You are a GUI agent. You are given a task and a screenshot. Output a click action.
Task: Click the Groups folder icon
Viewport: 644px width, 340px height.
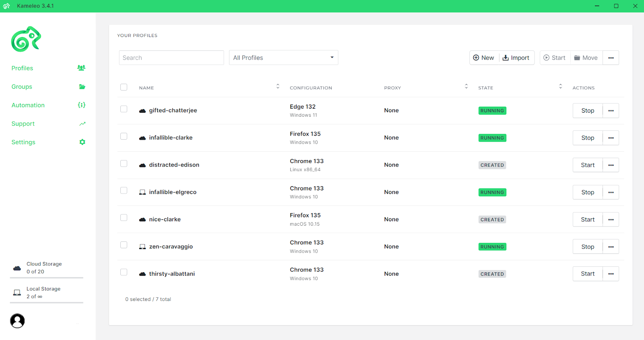point(82,87)
